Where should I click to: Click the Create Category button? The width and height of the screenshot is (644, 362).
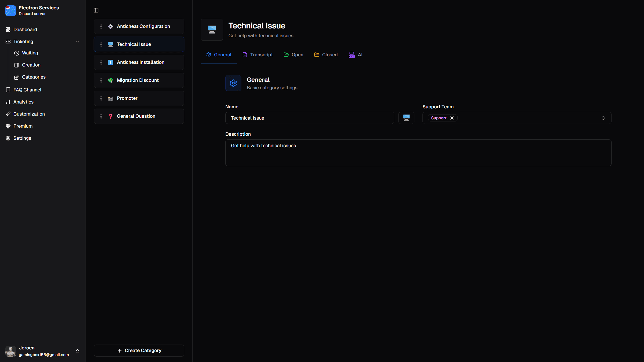click(139, 350)
